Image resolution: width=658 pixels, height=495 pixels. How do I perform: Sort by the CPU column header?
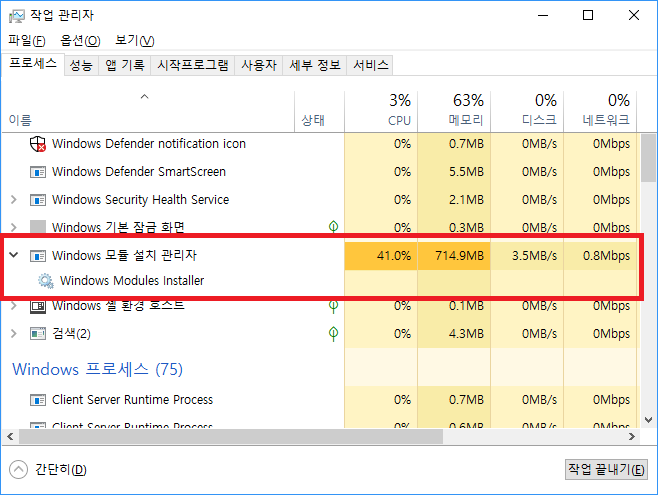tap(381, 111)
